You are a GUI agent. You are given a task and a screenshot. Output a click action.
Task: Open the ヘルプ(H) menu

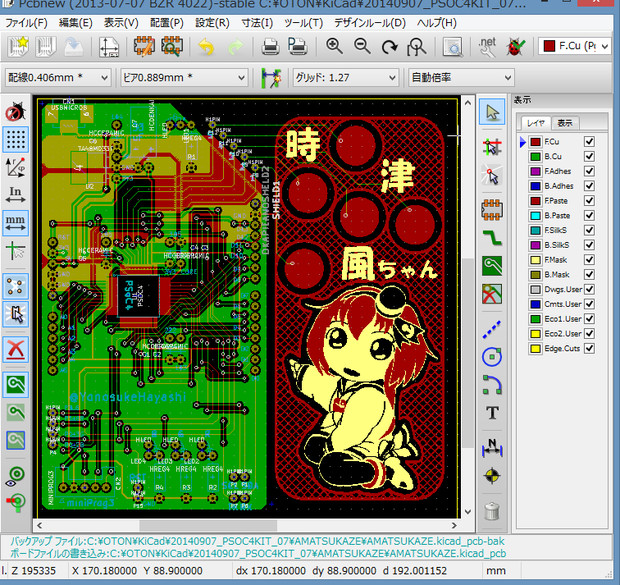[x=437, y=23]
